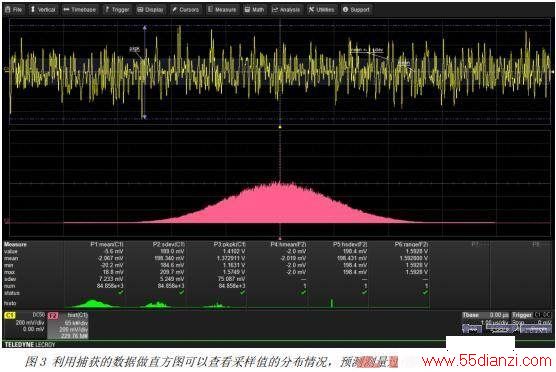
Task: Click the Math menu calculator icon
Action: [x=247, y=10]
